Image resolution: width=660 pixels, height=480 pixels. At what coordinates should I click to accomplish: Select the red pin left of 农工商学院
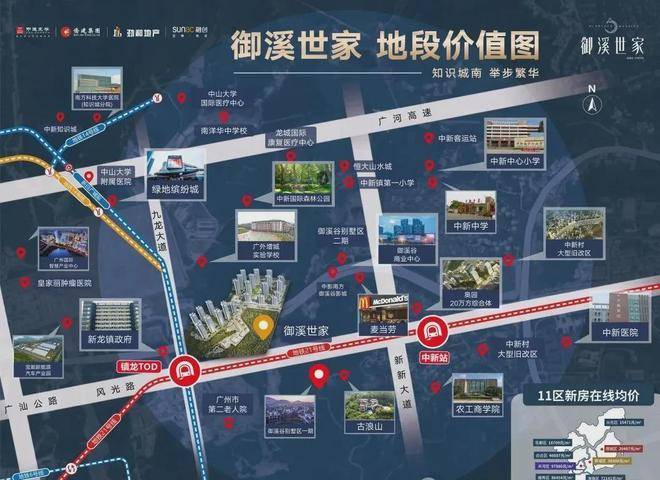pyautogui.click(x=436, y=387)
